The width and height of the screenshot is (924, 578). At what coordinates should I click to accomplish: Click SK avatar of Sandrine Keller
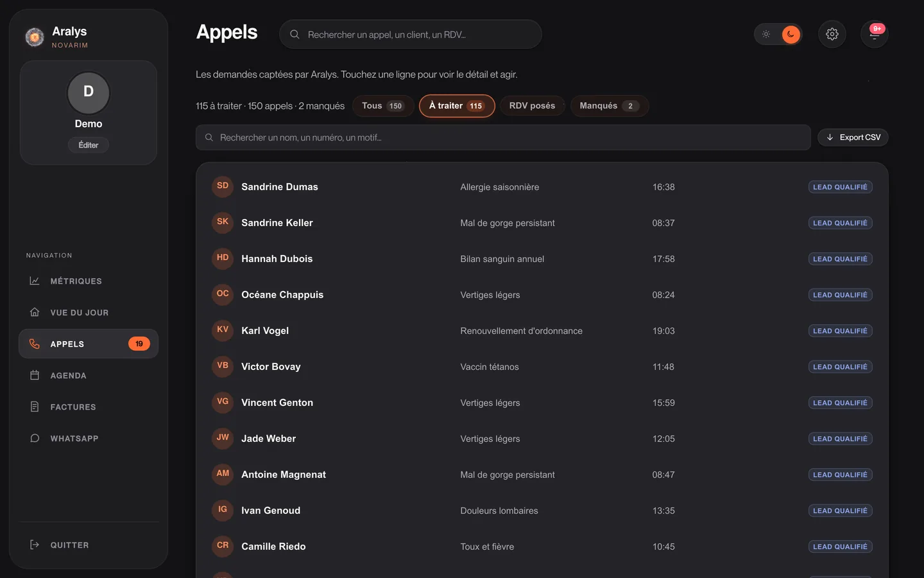(x=223, y=222)
